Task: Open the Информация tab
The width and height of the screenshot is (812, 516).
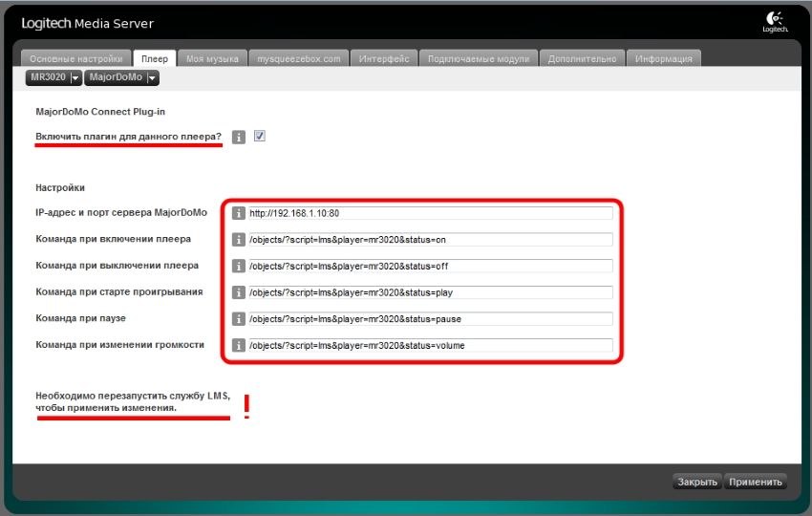Action: [x=663, y=58]
